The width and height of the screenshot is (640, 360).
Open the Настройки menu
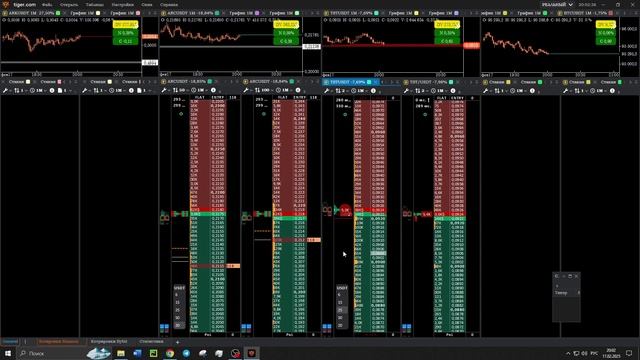(x=122, y=5)
